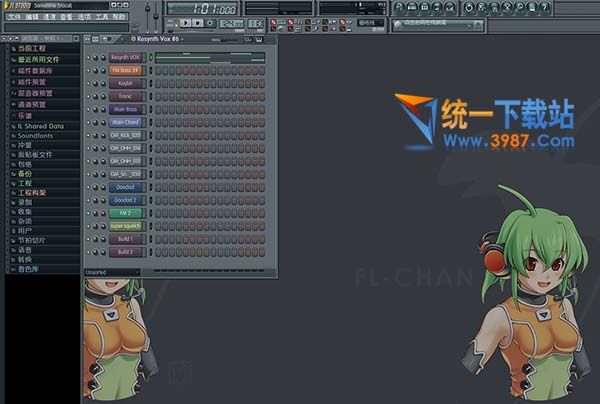The width and height of the screenshot is (600, 404).
Task: Open the piano roll view icon
Action: [x=425, y=7]
